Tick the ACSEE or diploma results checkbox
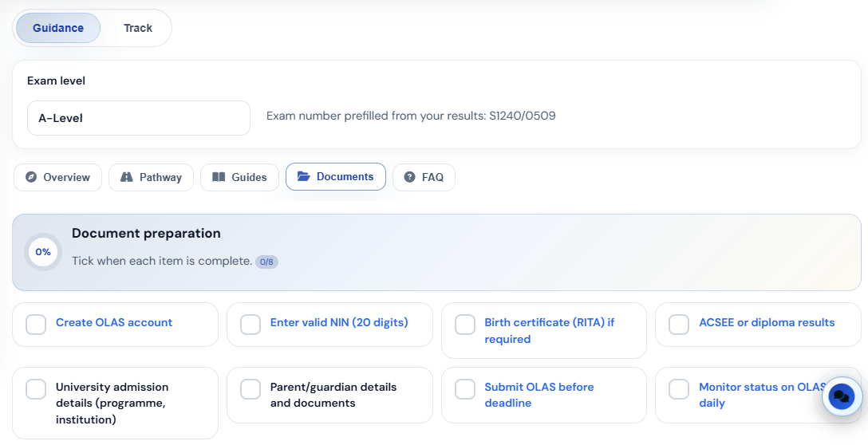 click(679, 325)
